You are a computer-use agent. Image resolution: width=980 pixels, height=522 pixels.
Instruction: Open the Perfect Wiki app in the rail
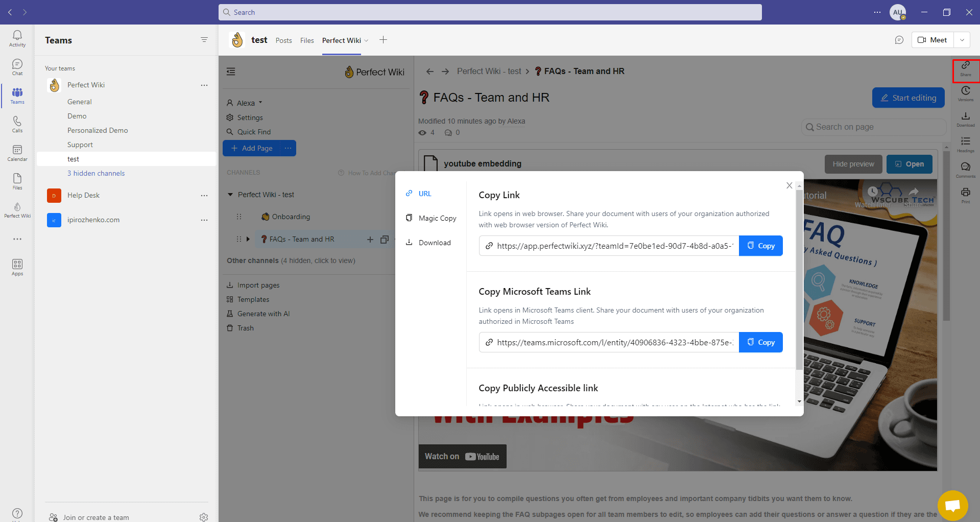pos(17,210)
